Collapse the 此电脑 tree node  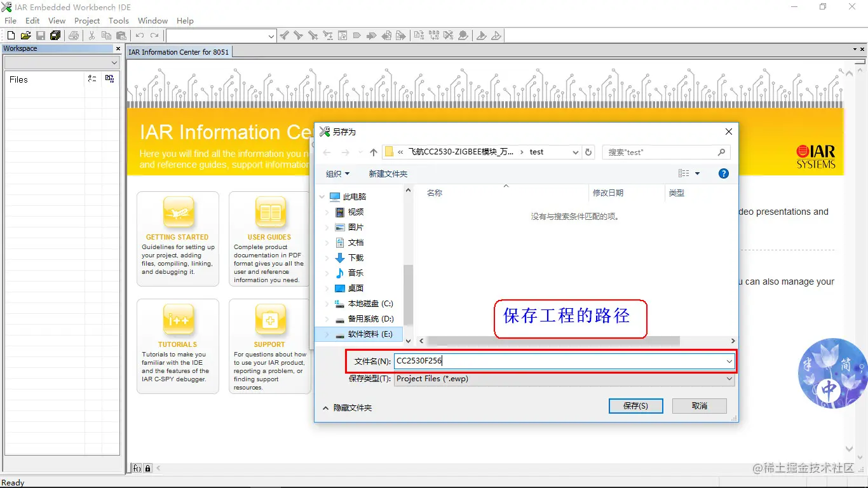tap(322, 197)
